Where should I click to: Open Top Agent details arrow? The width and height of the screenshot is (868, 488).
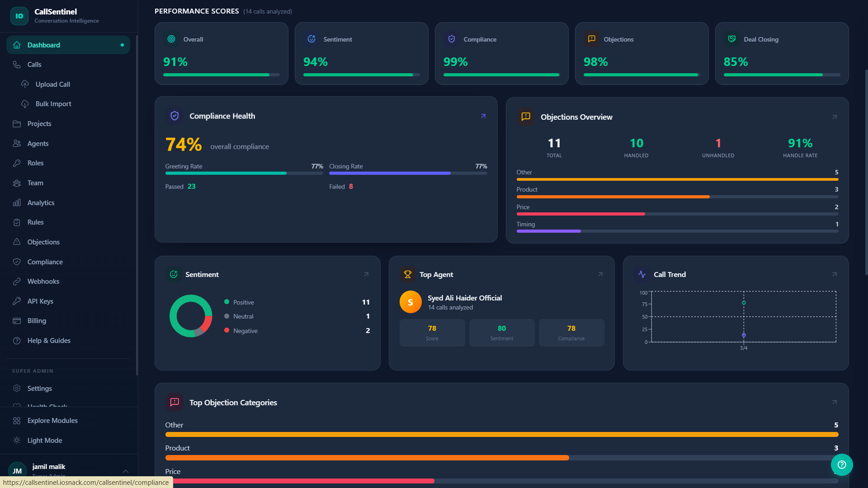[x=600, y=274]
